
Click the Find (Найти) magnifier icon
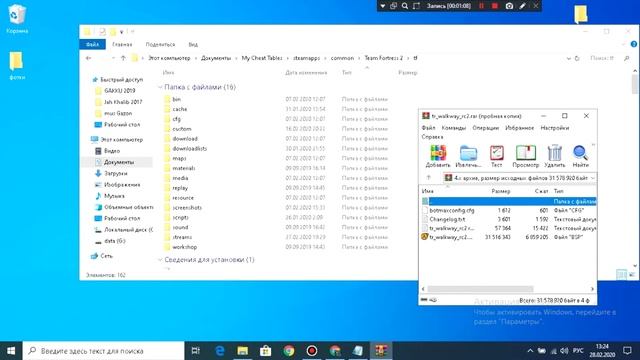580,156
